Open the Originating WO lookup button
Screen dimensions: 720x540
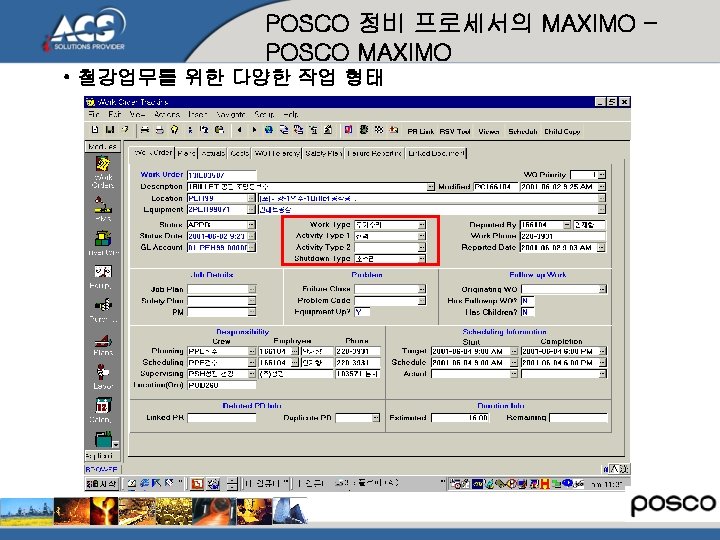[x=602, y=289]
